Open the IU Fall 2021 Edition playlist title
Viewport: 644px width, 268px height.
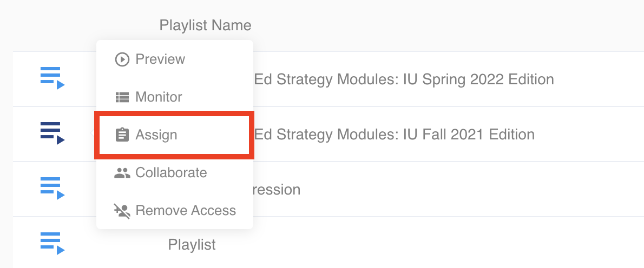[x=394, y=134]
